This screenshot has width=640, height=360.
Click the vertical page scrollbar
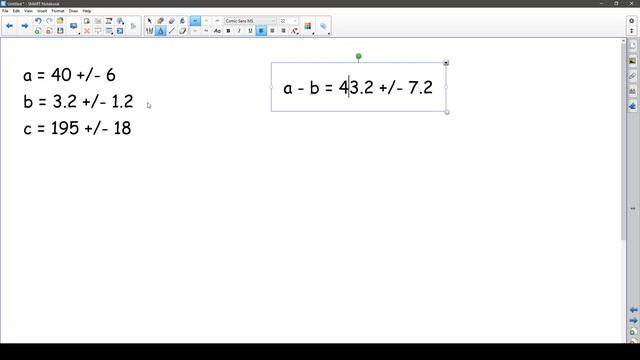tap(623, 141)
